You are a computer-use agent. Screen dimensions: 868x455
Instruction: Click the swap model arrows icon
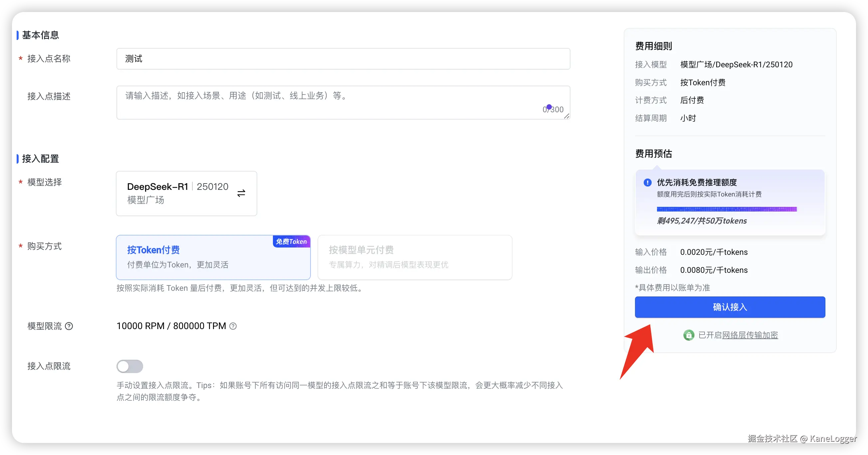(x=241, y=193)
